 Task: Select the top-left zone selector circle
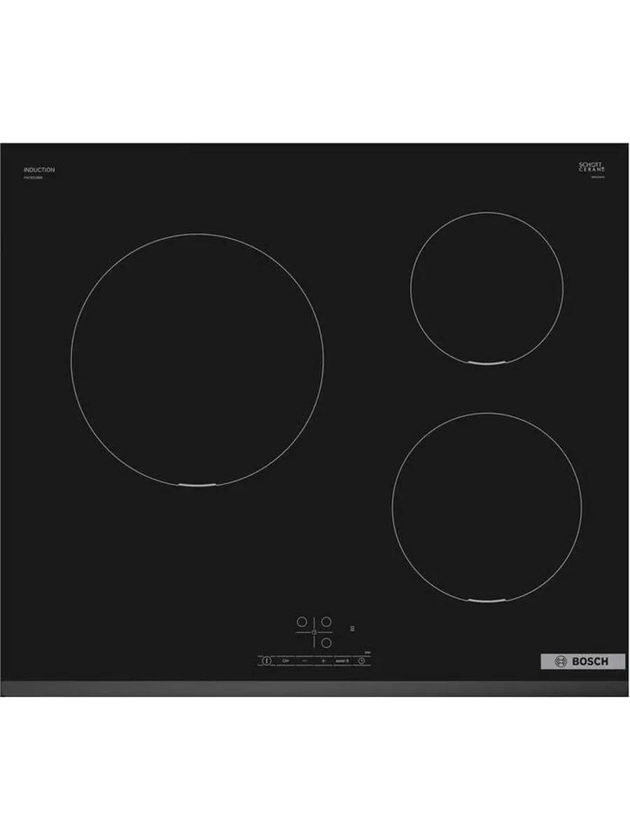[x=302, y=621]
